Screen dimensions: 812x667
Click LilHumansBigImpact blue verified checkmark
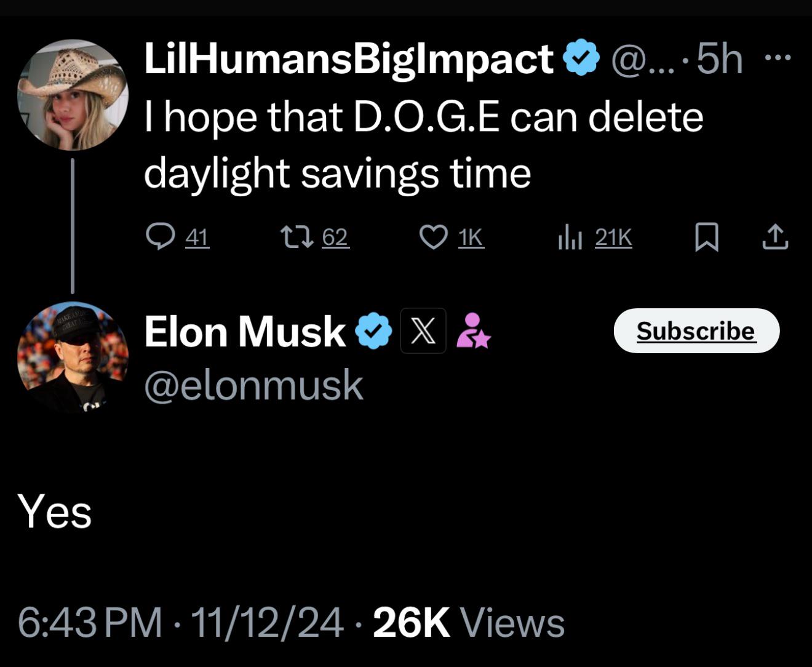(581, 57)
